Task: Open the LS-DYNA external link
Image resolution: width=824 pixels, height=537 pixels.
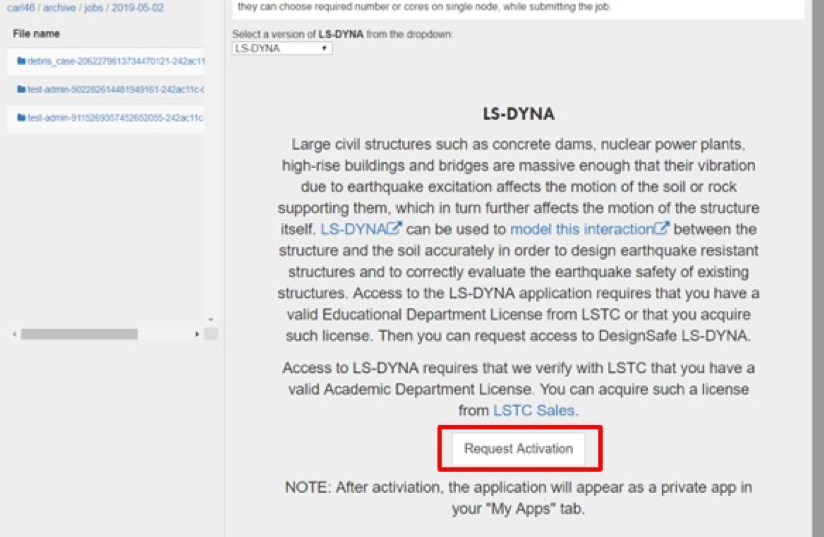Action: click(x=361, y=229)
